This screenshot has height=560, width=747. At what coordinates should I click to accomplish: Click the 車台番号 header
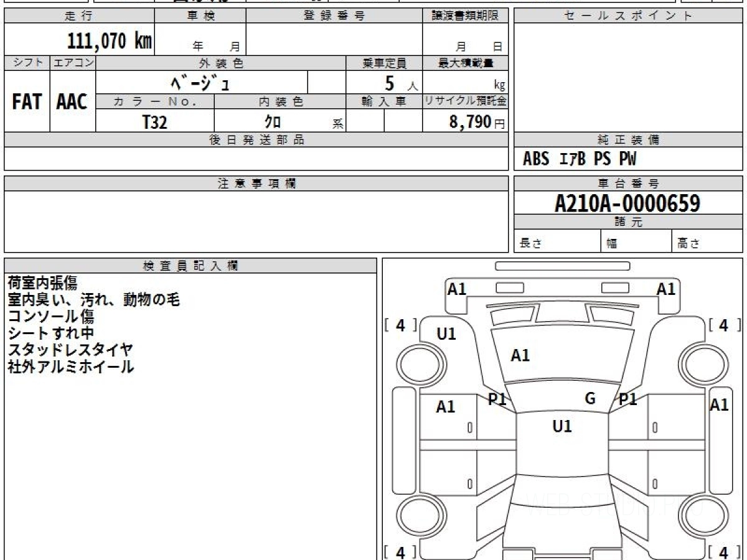point(629,184)
